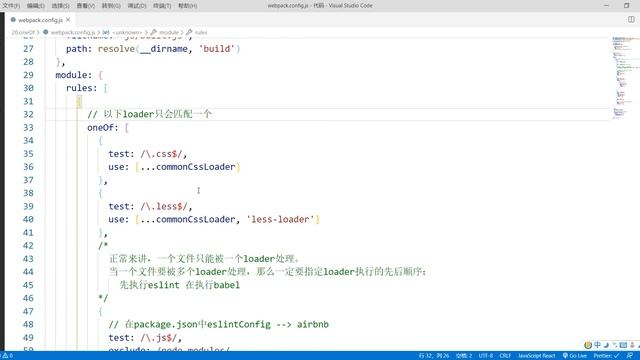Open the 编辑(E) menu
Viewport: 640px width, 360px height.
tap(36, 6)
